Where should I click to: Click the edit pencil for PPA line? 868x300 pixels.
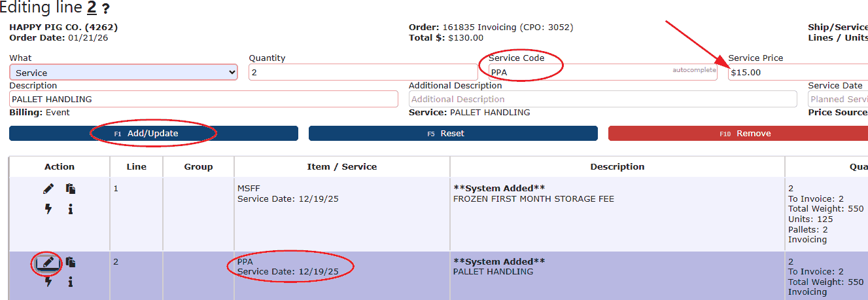(x=48, y=262)
